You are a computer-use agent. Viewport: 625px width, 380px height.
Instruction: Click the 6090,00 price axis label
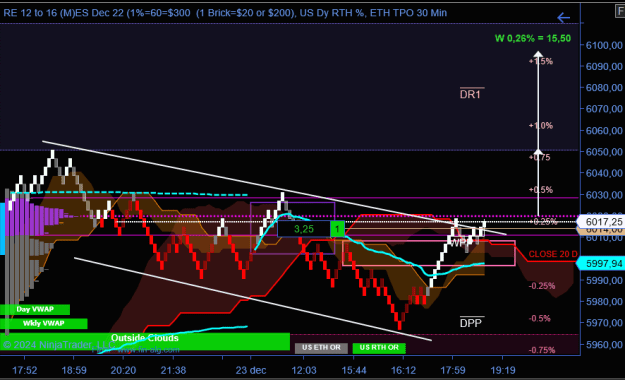(x=604, y=66)
